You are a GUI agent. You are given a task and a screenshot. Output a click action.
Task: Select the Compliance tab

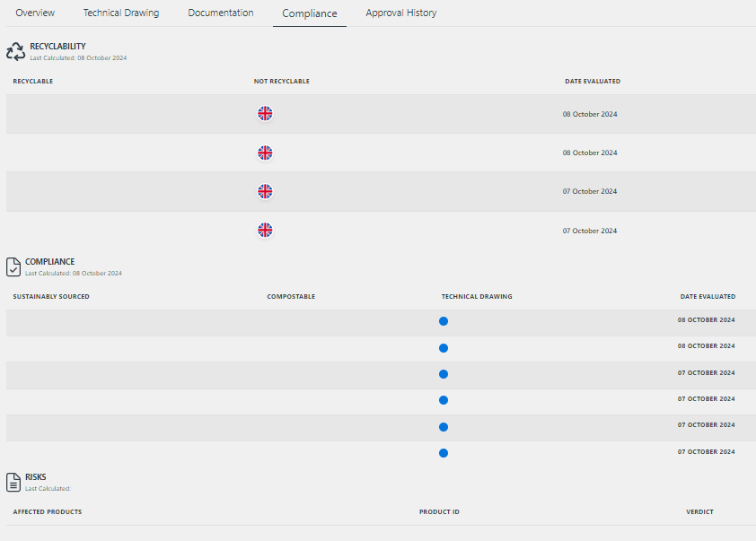coord(310,13)
